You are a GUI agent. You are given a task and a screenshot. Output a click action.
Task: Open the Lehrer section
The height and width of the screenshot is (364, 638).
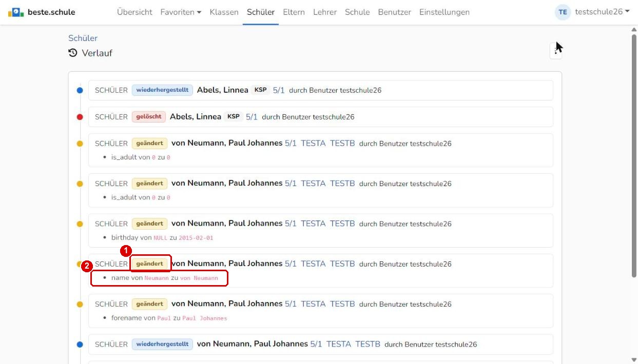tap(325, 12)
